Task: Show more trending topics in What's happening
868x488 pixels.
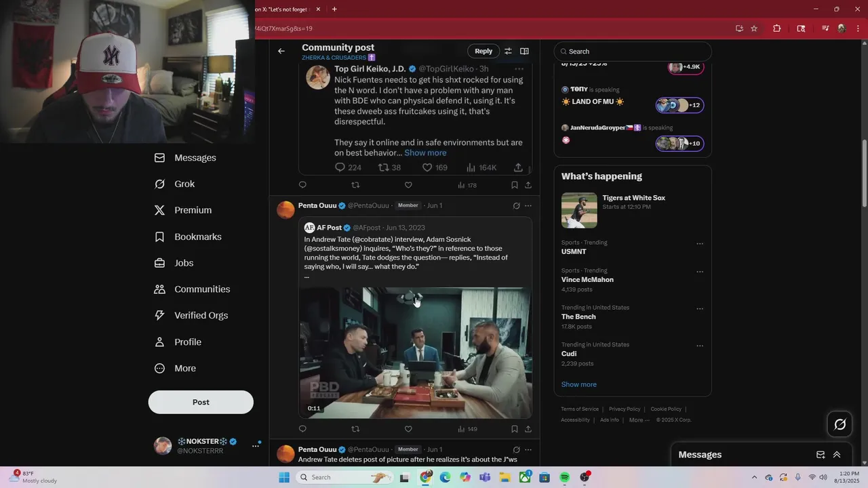Action: point(579,384)
